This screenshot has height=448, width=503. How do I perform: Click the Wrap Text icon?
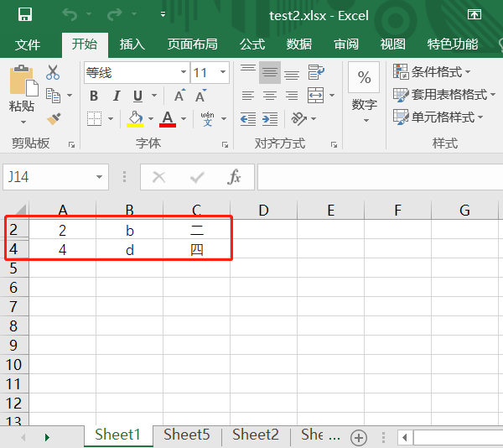point(316,73)
